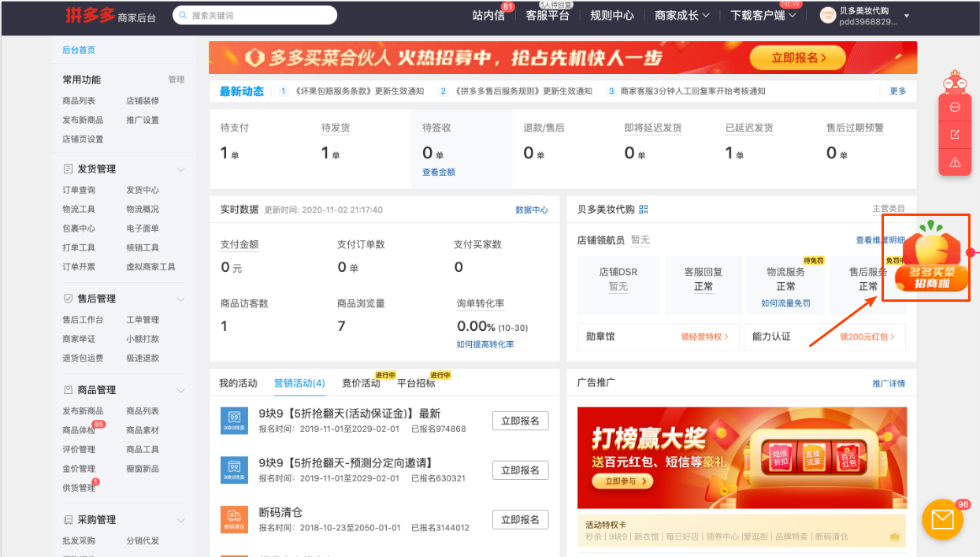Click the warning triangle icon in red sidebar
This screenshot has height=557, width=980.
955,162
